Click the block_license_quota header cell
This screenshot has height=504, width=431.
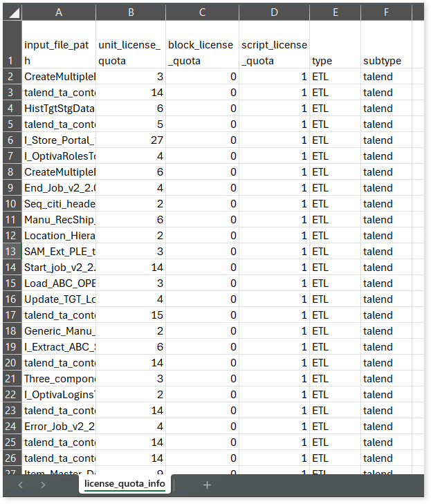[203, 53]
